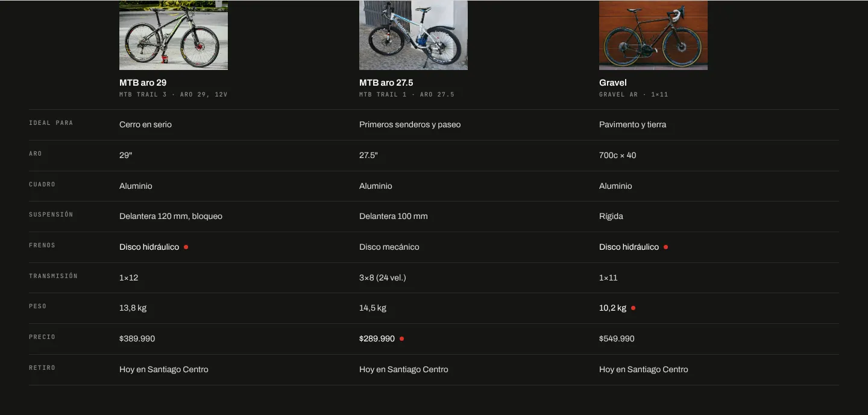This screenshot has height=415, width=868.
Task: Open the Gravel bike photo
Action: [x=653, y=35]
